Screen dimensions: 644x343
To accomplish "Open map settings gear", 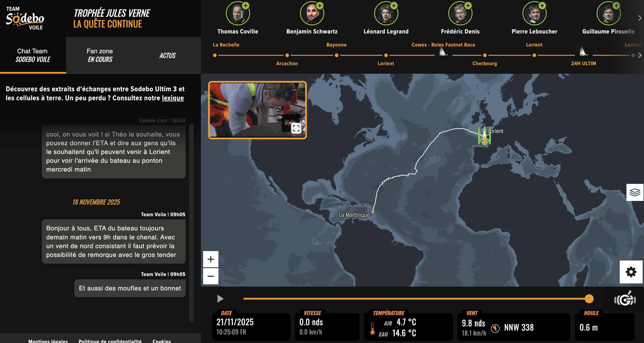I will tap(631, 272).
